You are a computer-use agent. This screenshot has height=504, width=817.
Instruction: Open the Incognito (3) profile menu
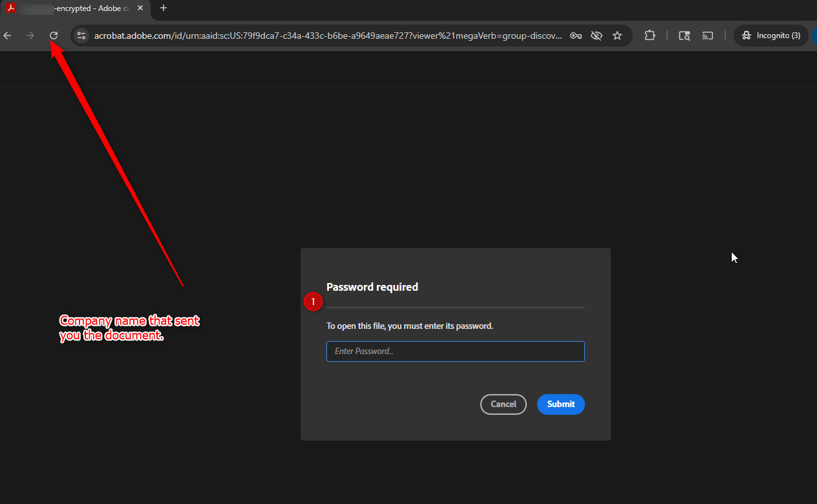point(771,36)
